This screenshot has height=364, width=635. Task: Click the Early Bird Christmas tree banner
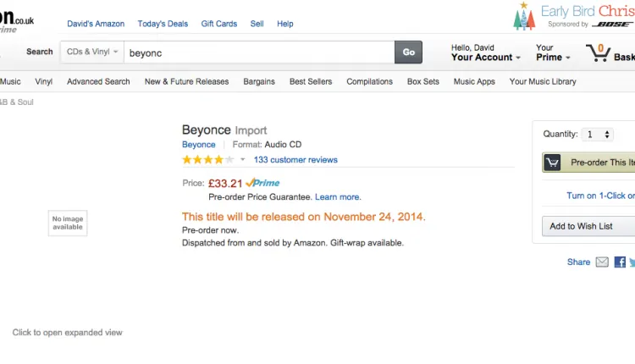point(525,15)
